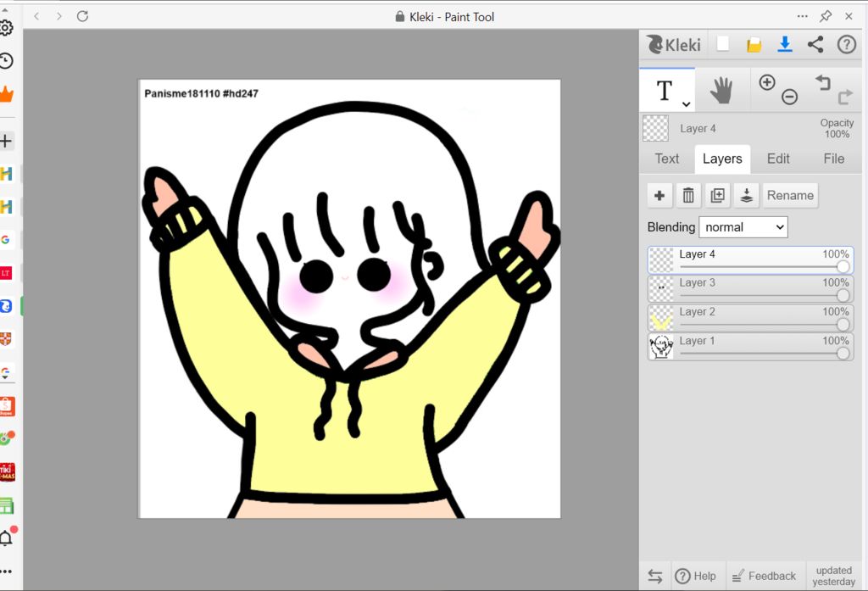This screenshot has height=591, width=868.
Task: Open the Blending mode dropdown
Action: [743, 227]
